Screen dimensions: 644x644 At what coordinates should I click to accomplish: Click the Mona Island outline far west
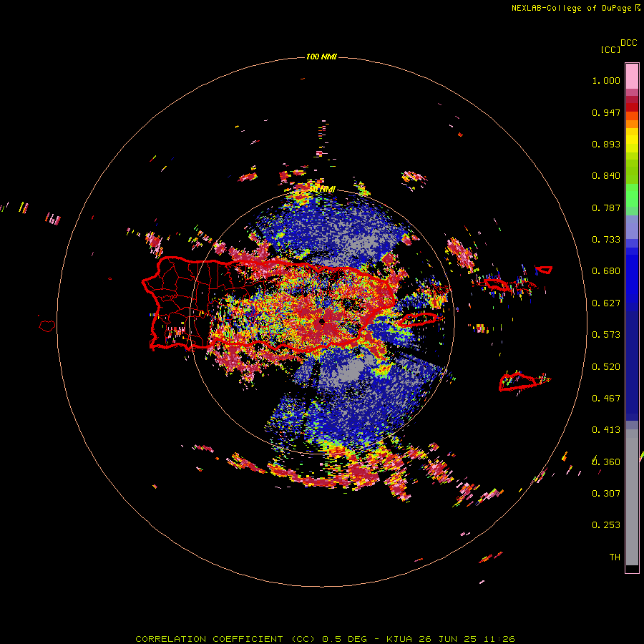click(x=47, y=326)
